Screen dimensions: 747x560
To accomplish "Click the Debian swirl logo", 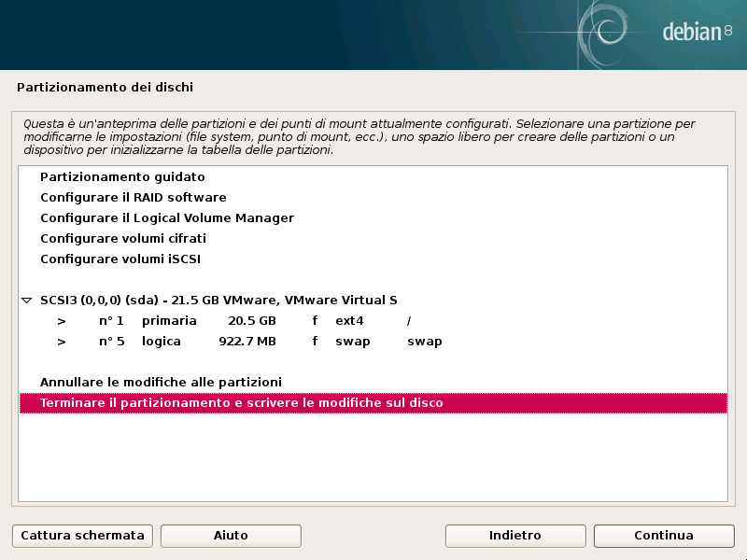I will point(613,33).
